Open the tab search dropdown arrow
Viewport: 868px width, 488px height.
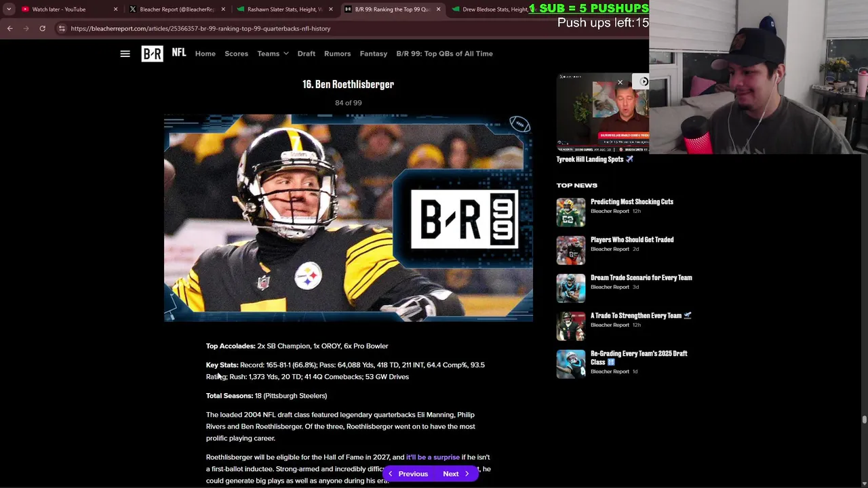(8, 9)
